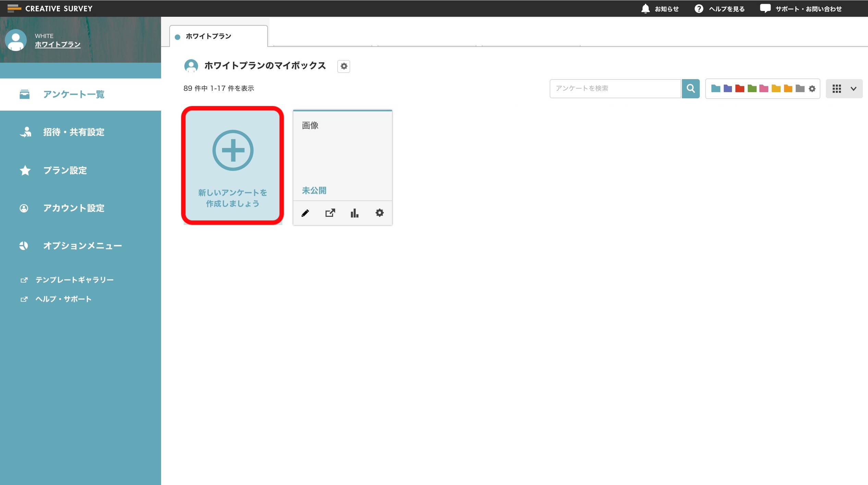Open results bar chart icon on 画像 card
The height and width of the screenshot is (485, 868).
355,213
